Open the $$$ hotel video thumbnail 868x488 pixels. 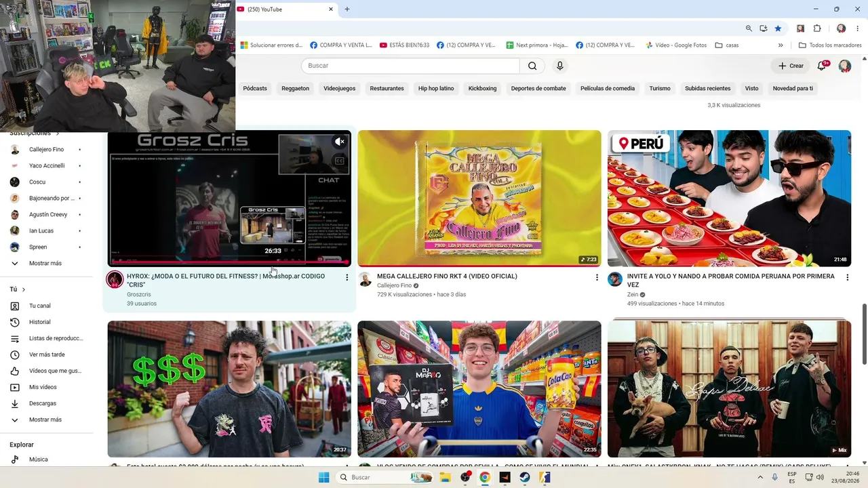point(229,389)
